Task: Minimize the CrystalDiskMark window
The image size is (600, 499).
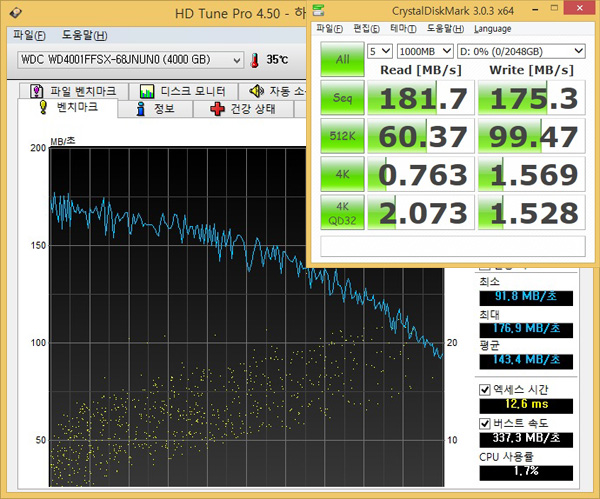Action: click(535, 9)
